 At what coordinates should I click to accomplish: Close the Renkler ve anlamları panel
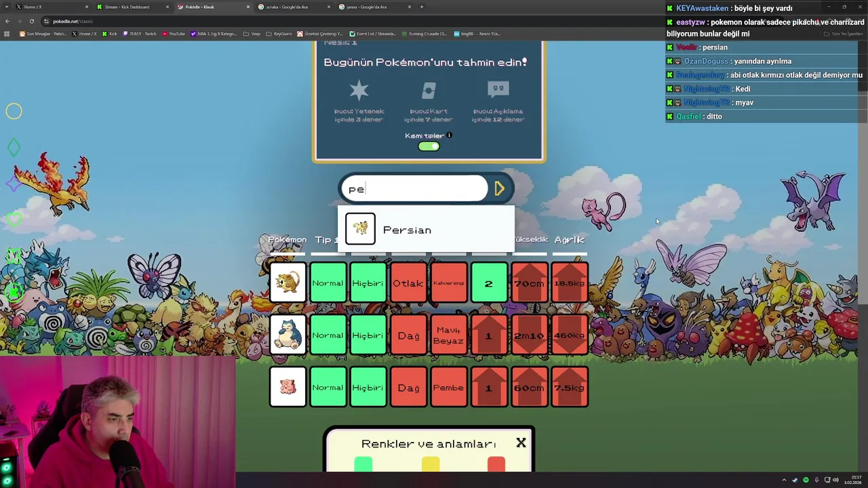pos(521,443)
